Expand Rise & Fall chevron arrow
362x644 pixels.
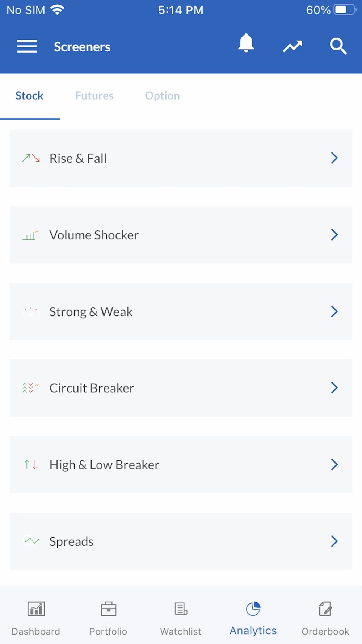[x=334, y=158]
